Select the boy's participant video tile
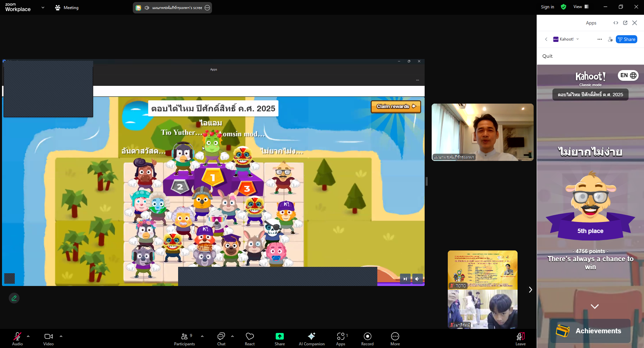This screenshot has height=348, width=644. (x=483, y=309)
